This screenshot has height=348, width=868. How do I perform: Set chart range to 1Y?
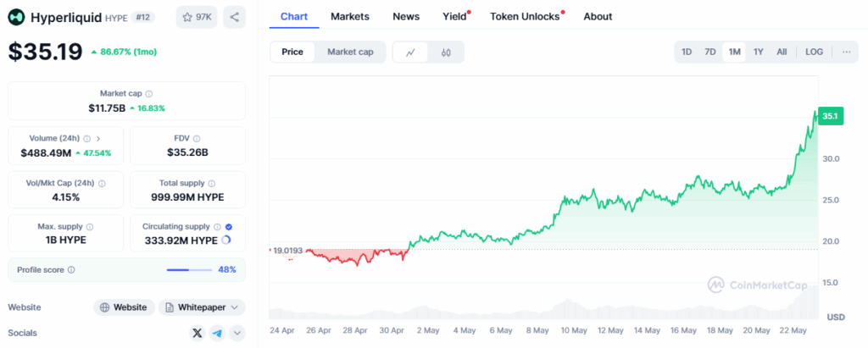(x=759, y=52)
